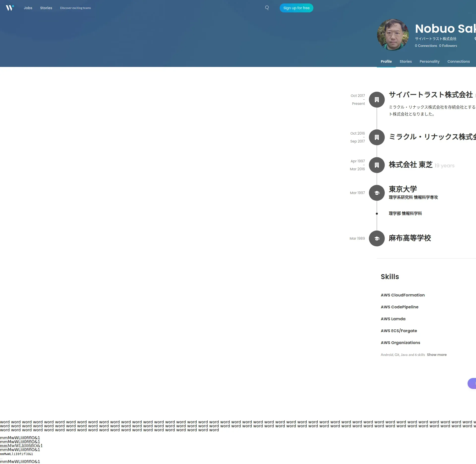Click the 株式会社 東芝 building icon
Viewport: 476px width, 464px height.
coord(377,165)
